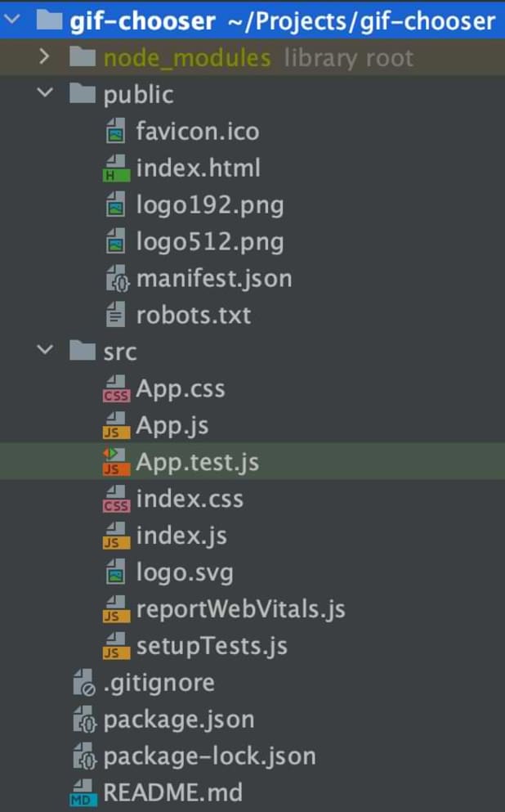Click the package.json file icon

pyautogui.click(x=84, y=720)
